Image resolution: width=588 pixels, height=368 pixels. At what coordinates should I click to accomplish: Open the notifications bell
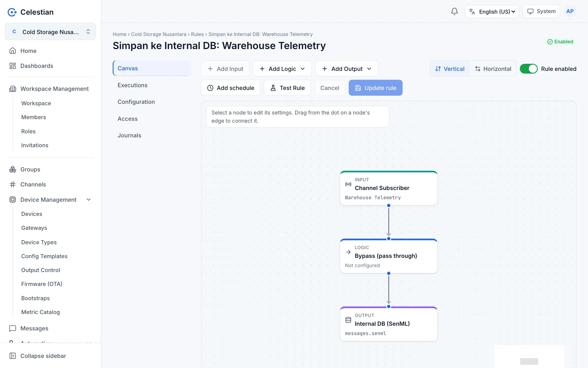[454, 11]
